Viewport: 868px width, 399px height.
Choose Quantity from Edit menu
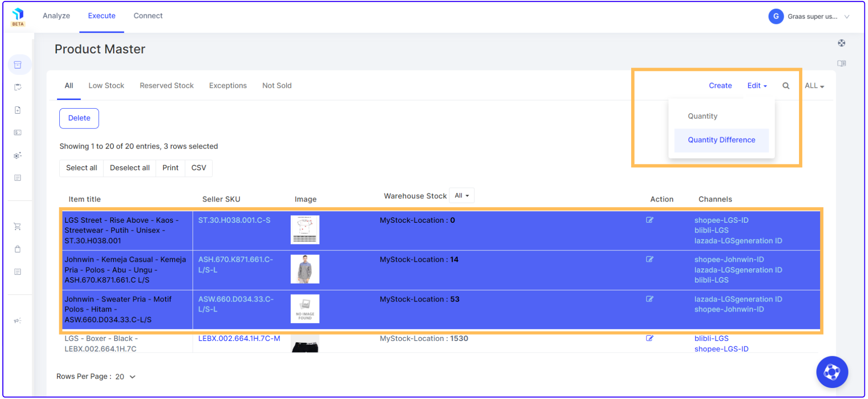[702, 116]
